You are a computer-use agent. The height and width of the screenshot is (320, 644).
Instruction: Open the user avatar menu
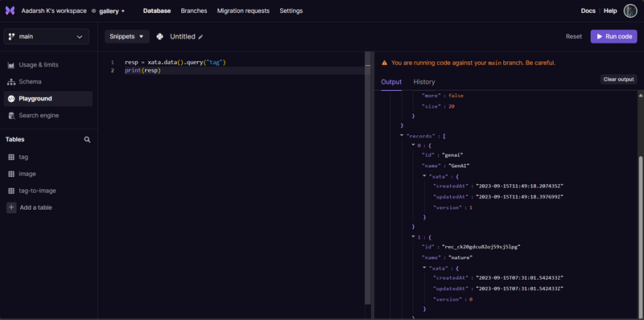(x=630, y=11)
